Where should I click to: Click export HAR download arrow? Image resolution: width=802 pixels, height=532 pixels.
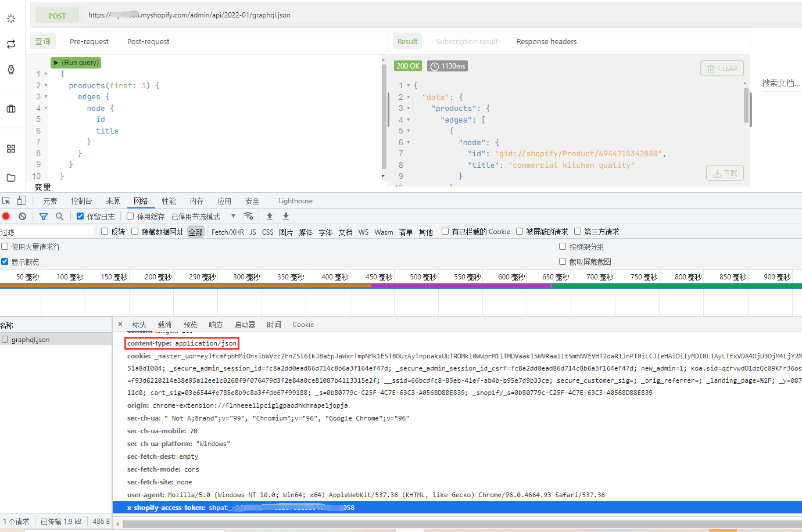tap(286, 216)
